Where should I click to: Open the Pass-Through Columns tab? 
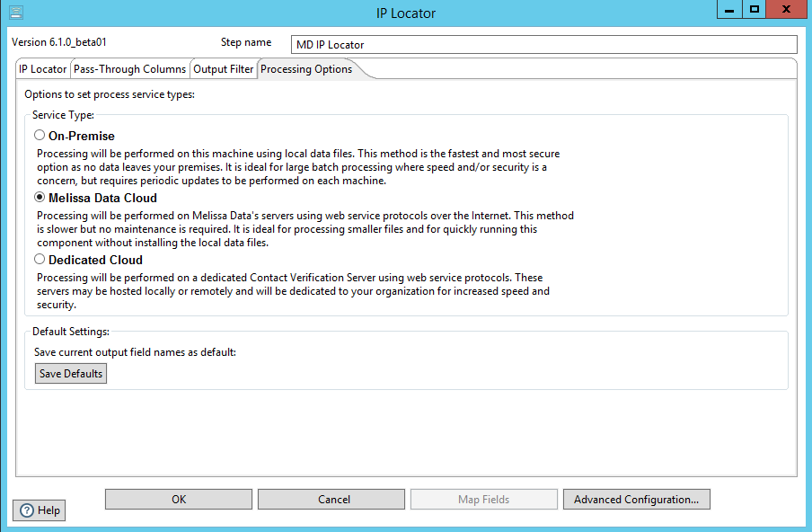(x=130, y=69)
